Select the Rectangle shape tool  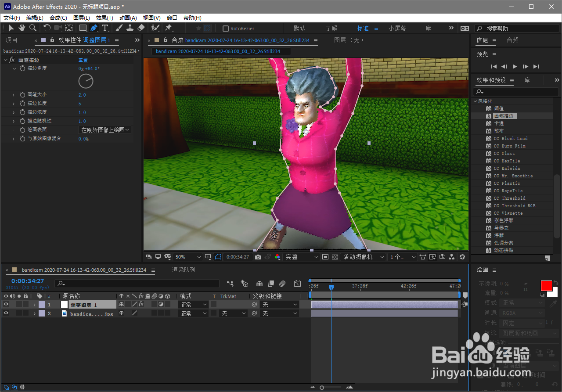83,28
